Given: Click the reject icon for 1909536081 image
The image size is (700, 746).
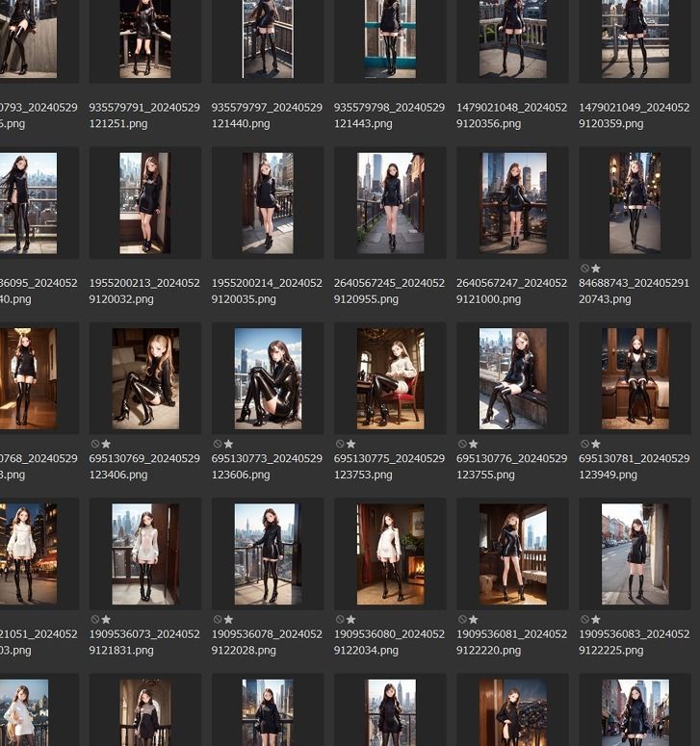Looking at the screenshot, I should click(x=461, y=620).
